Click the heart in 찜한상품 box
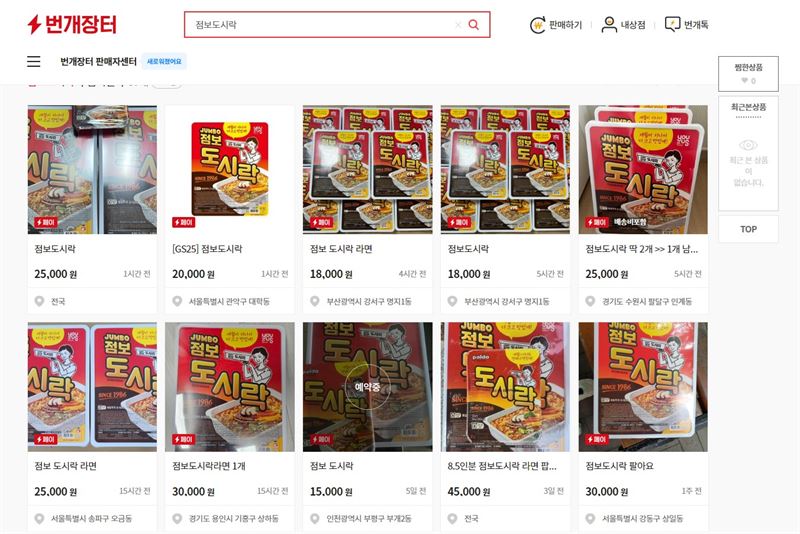Viewport: 800px width, 534px height. point(744,81)
